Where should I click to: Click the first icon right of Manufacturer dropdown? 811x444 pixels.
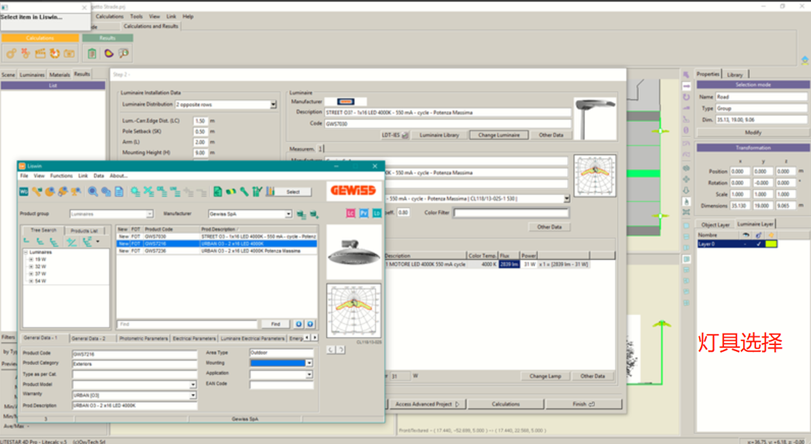tap(301, 214)
